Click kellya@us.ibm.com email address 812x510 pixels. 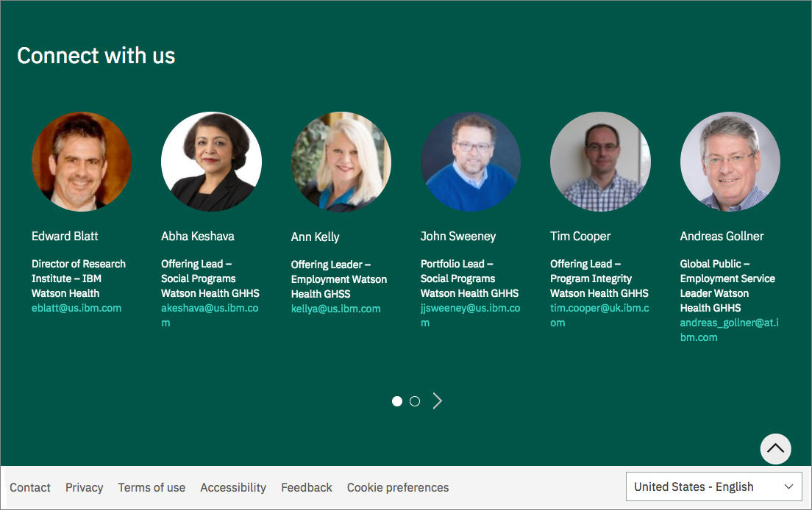click(335, 309)
